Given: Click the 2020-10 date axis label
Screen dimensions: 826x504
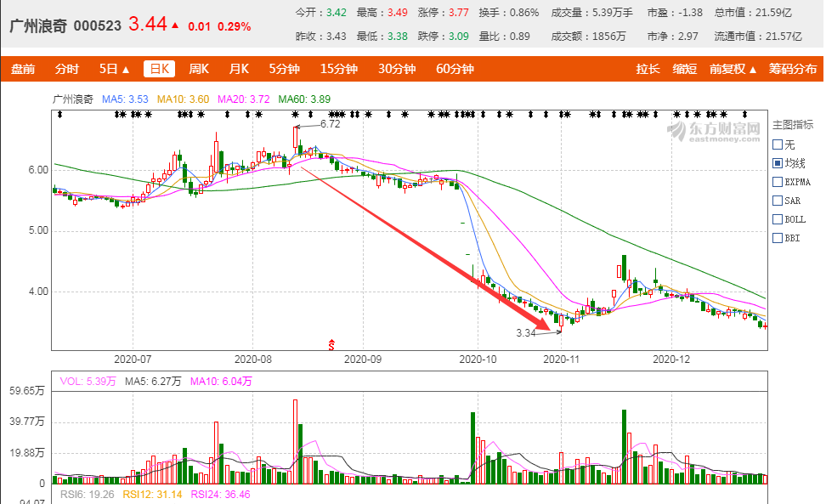Looking at the screenshot, I should [x=478, y=360].
